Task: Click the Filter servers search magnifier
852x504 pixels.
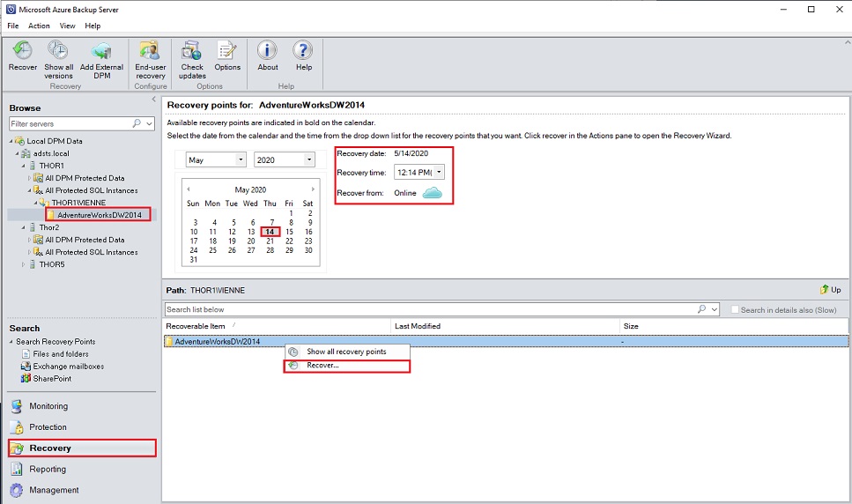Action: (137, 123)
